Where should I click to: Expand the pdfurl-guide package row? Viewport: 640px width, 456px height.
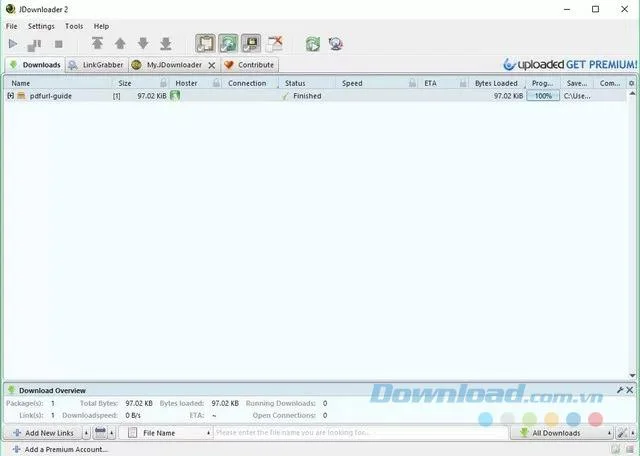(11, 96)
